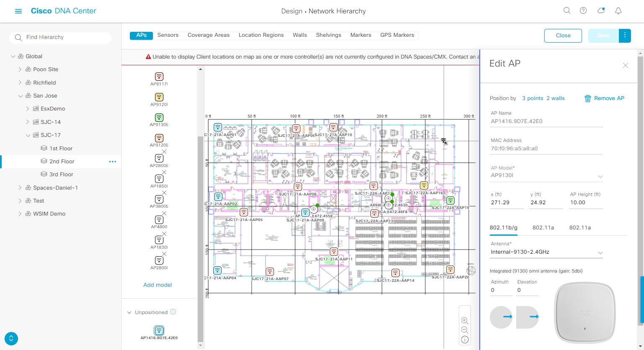Image resolution: width=644 pixels, height=350 pixels.
Task: Open the hamburger navigation menu
Action: (x=18, y=11)
